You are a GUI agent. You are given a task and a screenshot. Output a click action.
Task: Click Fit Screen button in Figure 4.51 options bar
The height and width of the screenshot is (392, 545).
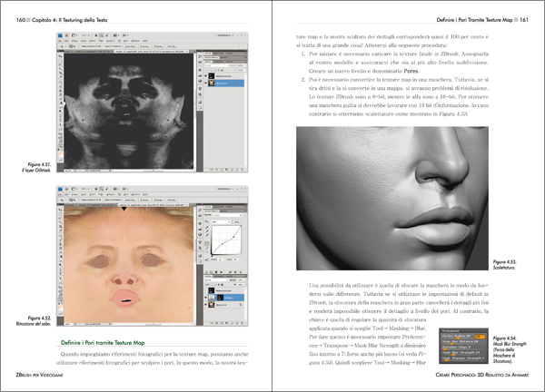click(144, 46)
